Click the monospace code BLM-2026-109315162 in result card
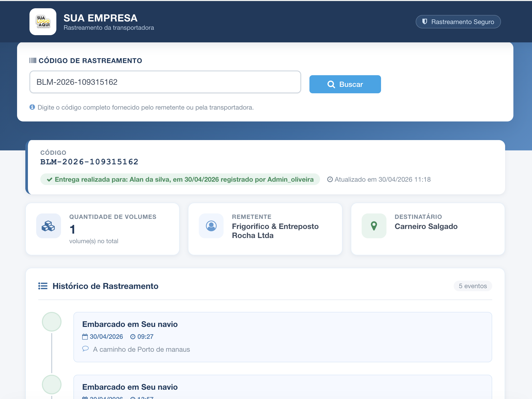The width and height of the screenshot is (532, 399). coord(89,162)
